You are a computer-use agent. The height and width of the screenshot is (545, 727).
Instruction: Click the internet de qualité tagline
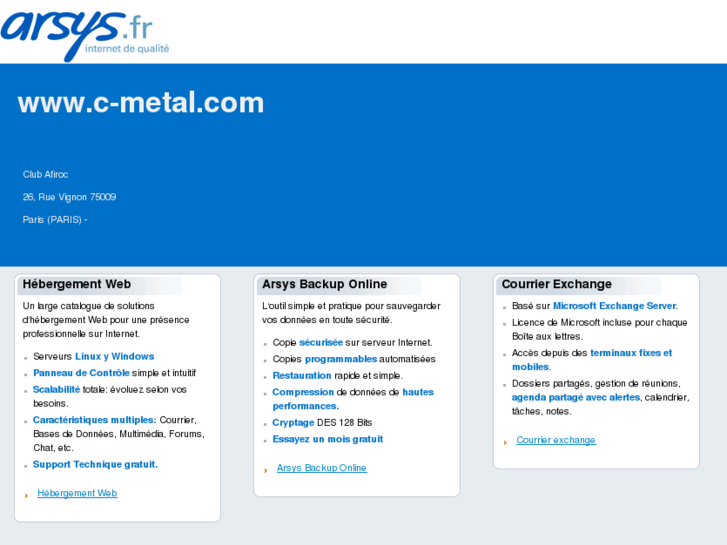pos(127,49)
